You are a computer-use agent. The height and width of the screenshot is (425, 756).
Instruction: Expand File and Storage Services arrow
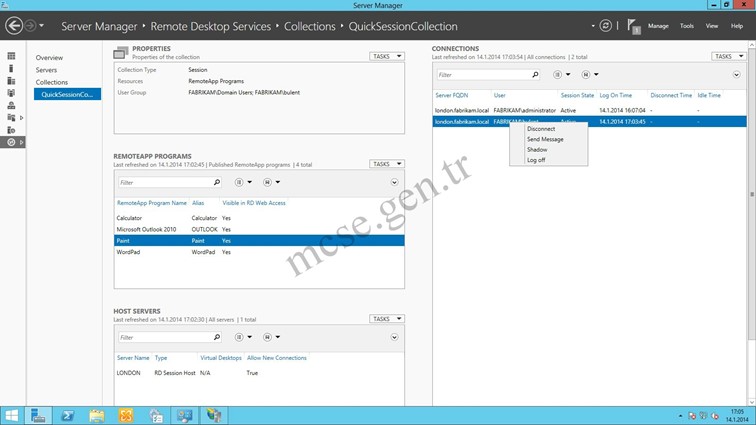point(21,118)
